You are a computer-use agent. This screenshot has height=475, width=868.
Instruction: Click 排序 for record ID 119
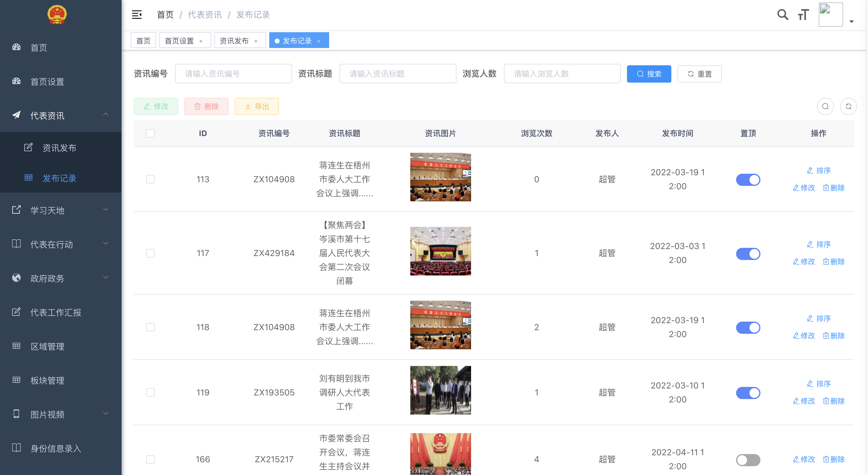point(819,384)
